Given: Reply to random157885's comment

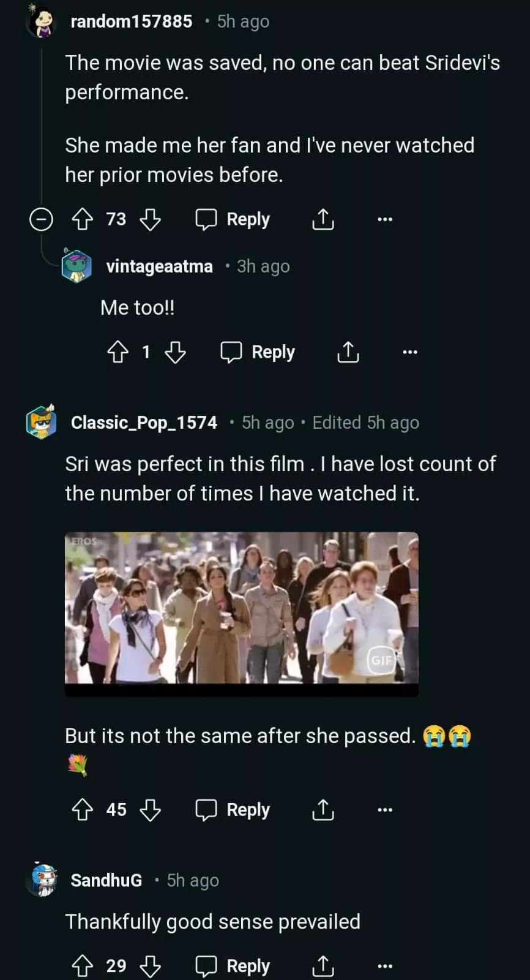Looking at the screenshot, I should (x=233, y=219).
